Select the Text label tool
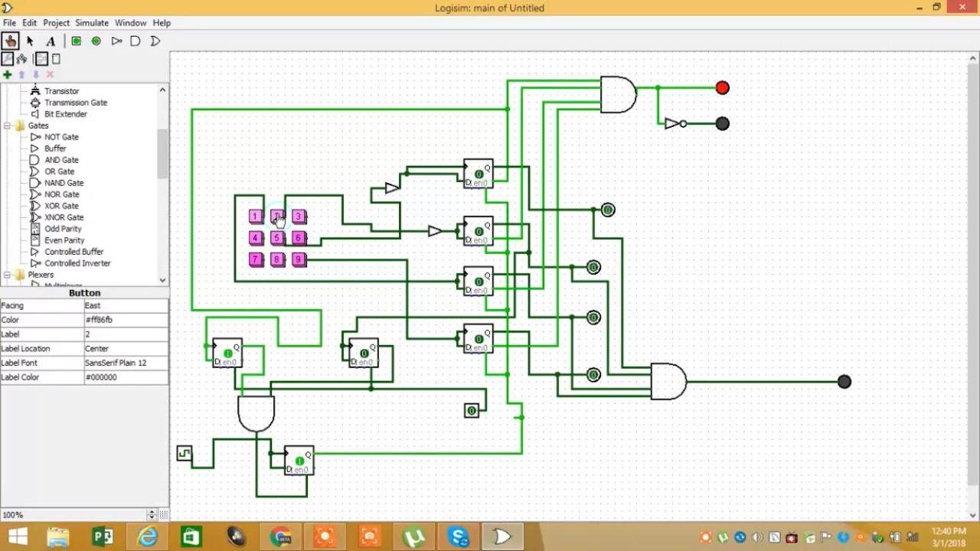Screen dimensions: 980x551 point(50,41)
